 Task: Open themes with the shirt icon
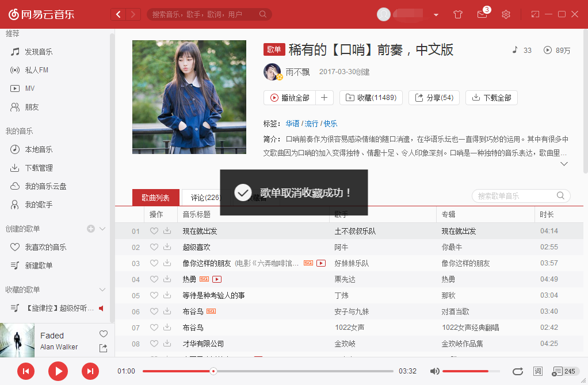pyautogui.click(x=457, y=14)
